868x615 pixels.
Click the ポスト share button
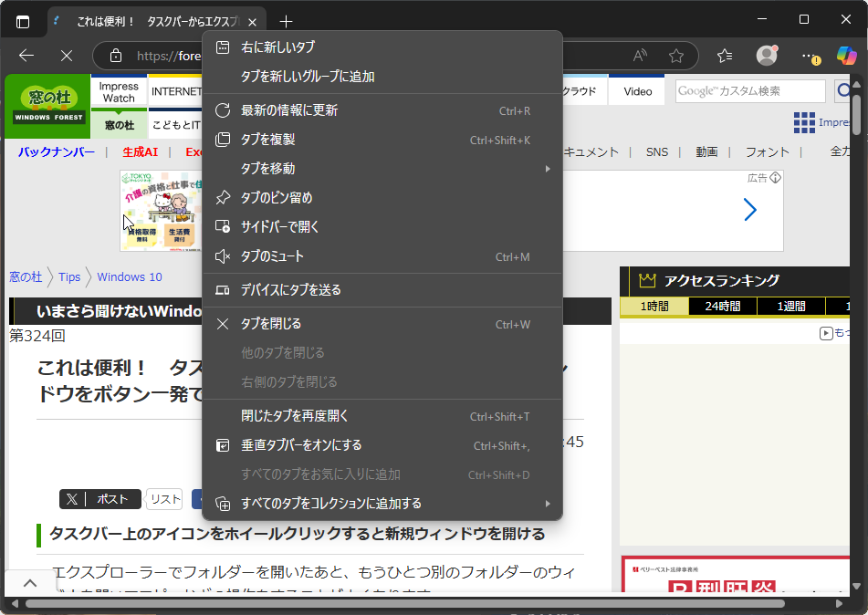pyautogui.click(x=100, y=499)
